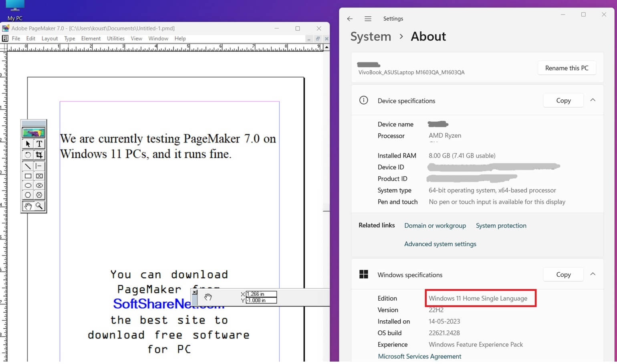
Task: Copy the Windows specifications
Action: [x=563, y=274]
